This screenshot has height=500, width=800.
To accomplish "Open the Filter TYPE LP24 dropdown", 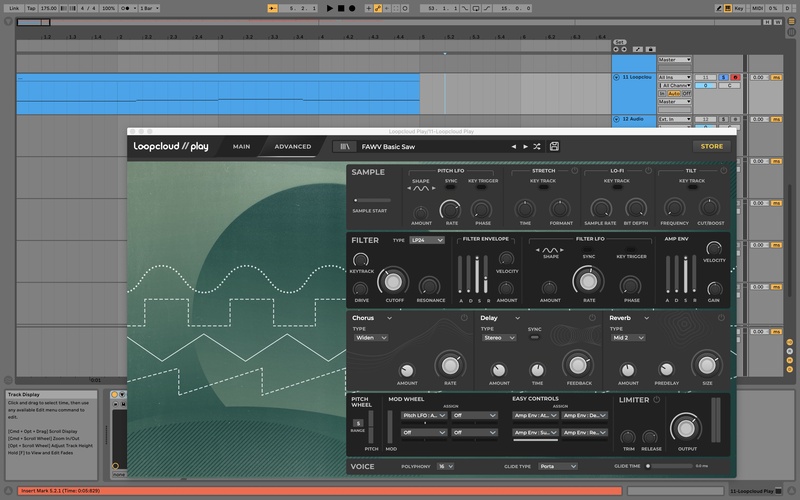I will (x=426, y=240).
